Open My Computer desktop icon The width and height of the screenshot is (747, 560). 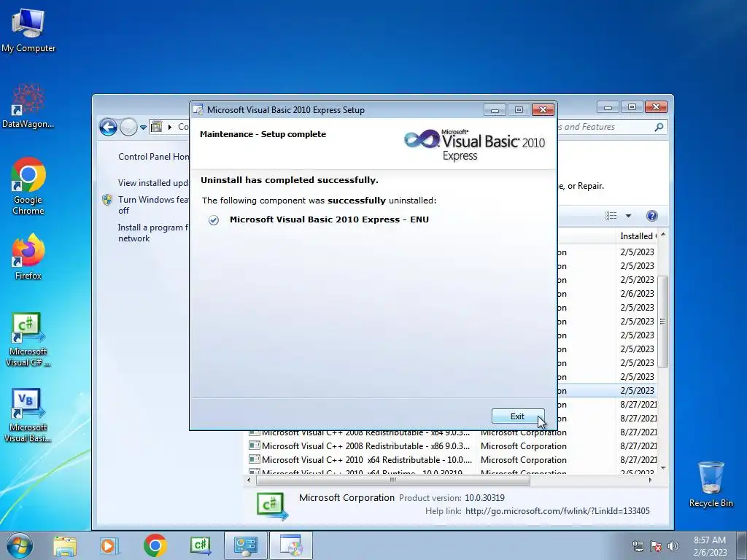(x=28, y=30)
